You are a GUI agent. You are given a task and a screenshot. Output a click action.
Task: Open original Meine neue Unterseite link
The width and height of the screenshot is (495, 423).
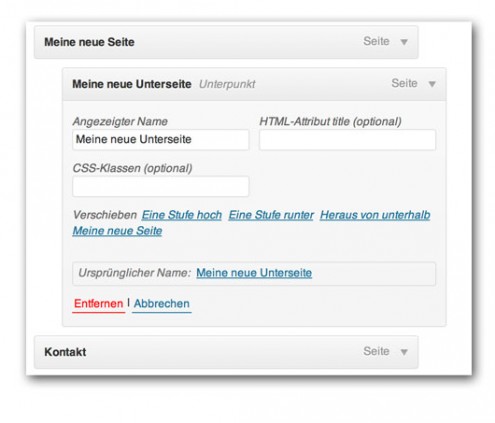click(254, 273)
